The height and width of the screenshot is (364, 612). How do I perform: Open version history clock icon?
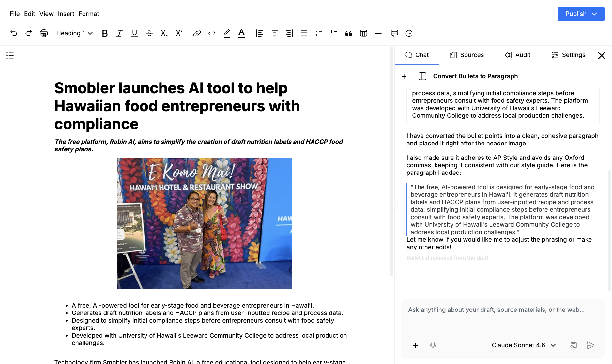409,33
